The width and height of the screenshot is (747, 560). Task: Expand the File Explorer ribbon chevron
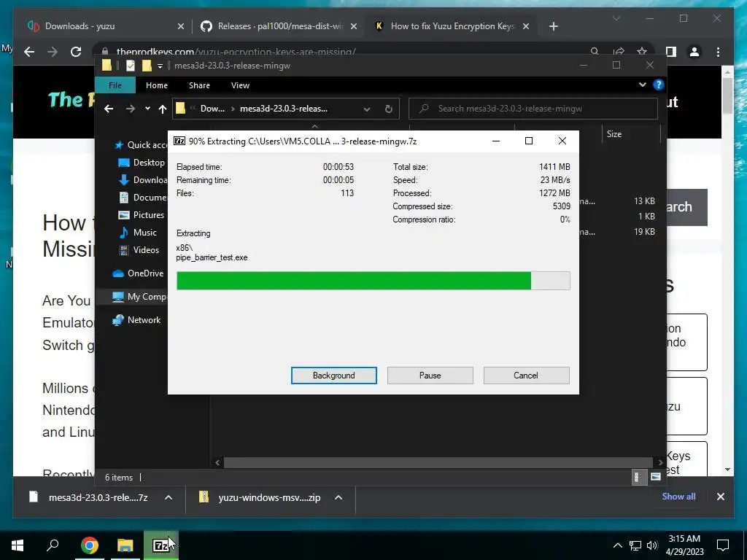coord(642,85)
